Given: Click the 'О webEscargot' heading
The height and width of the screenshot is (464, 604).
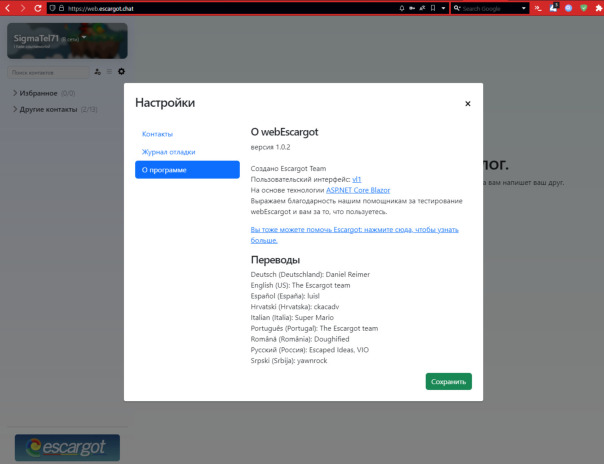Looking at the screenshot, I should coord(284,132).
